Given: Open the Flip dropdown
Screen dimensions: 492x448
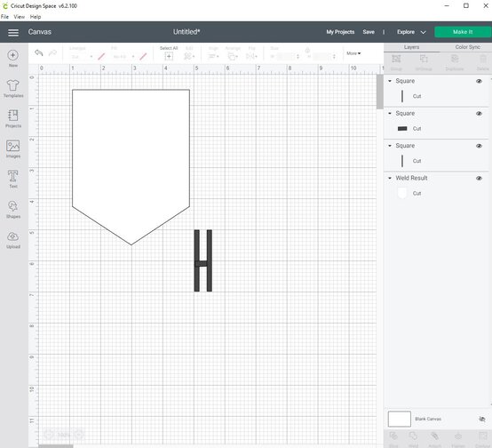Looking at the screenshot, I should (x=251, y=56).
